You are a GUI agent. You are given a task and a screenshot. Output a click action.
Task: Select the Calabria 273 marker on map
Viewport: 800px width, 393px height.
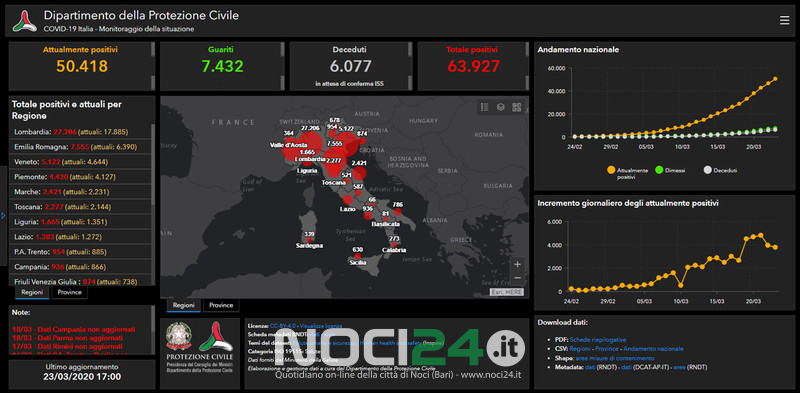point(394,244)
